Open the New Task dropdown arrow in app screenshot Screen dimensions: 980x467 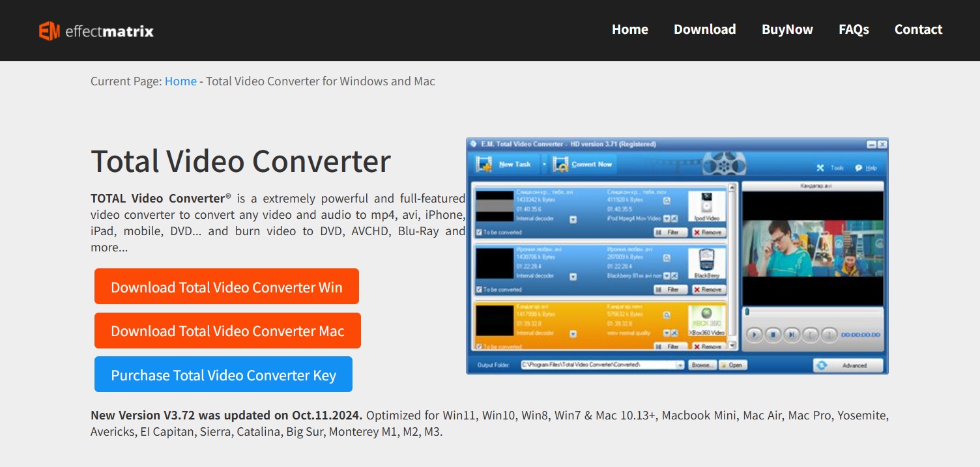pos(544,164)
